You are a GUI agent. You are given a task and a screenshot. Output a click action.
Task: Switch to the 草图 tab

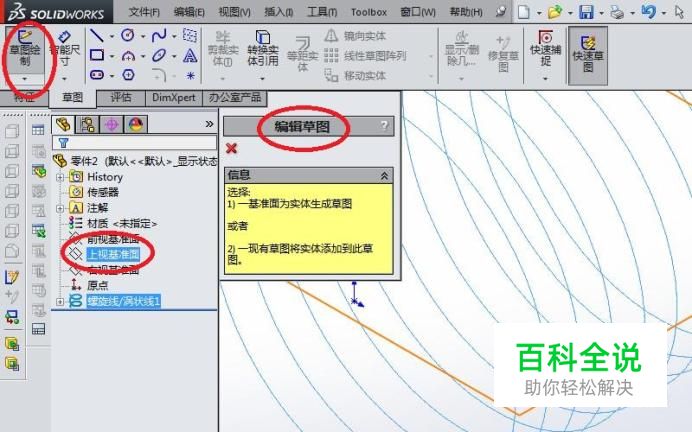click(72, 98)
